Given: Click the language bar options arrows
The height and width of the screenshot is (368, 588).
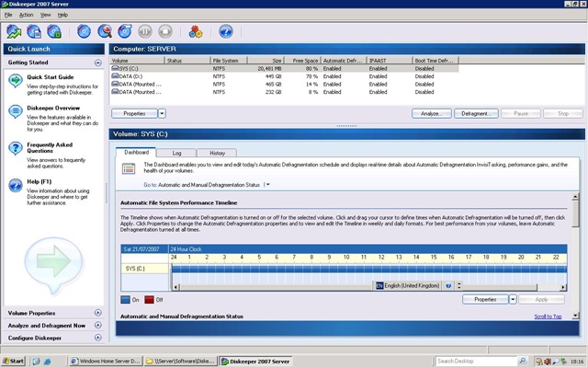Looking at the screenshot, I should 458,286.
